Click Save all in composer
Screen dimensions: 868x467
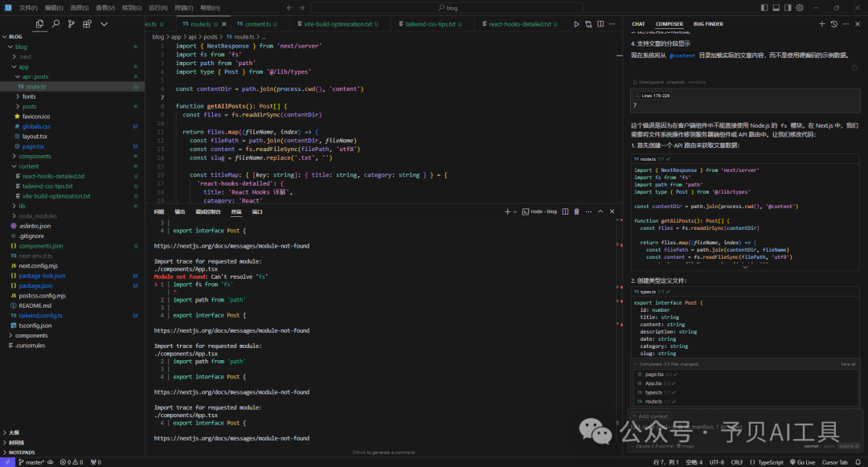click(848, 364)
